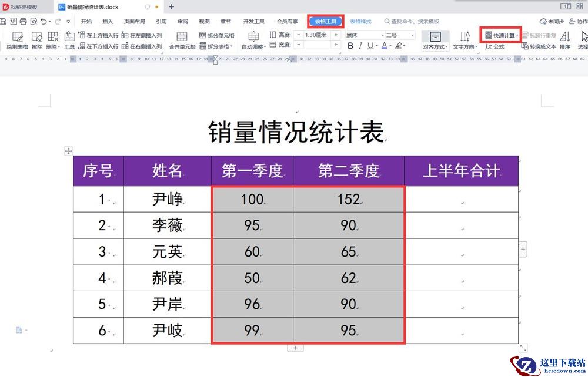Open the Quick Calculate (快速计算) dropdown
The height and width of the screenshot is (377, 588).
tap(500, 35)
